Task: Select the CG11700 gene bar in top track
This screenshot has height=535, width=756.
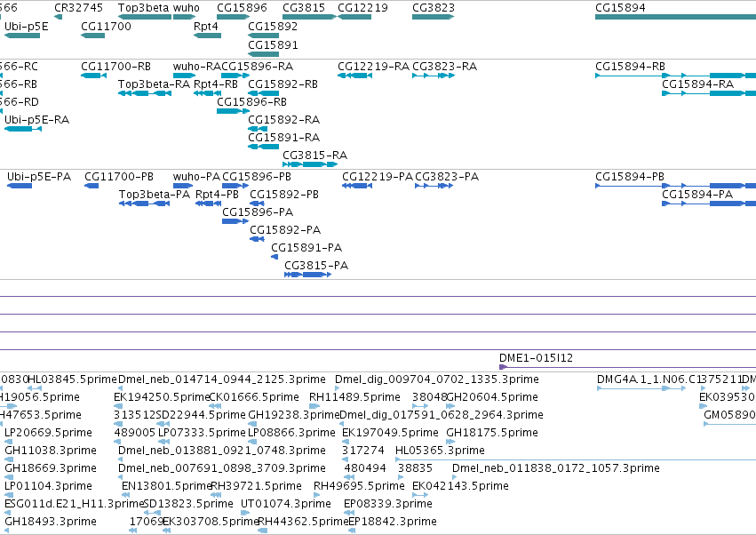Action: tap(92, 36)
